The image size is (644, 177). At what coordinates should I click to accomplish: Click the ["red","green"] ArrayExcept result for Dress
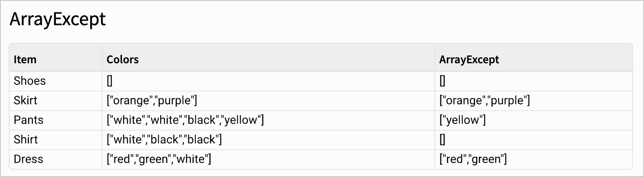[473, 159]
